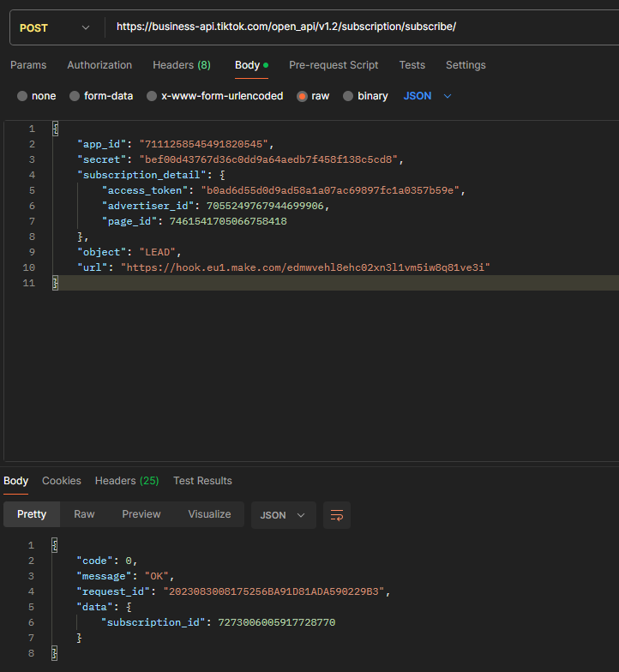Select the raw body radio button
The width and height of the screenshot is (619, 672).
pos(303,96)
